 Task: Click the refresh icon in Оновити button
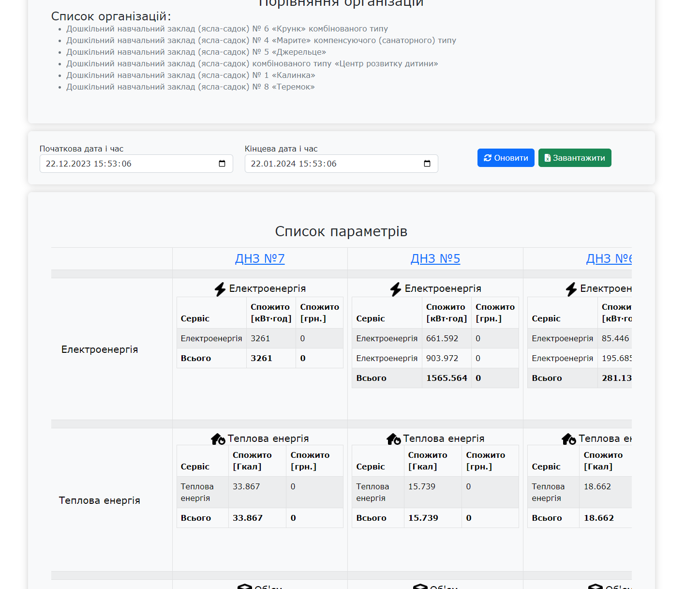(x=488, y=158)
